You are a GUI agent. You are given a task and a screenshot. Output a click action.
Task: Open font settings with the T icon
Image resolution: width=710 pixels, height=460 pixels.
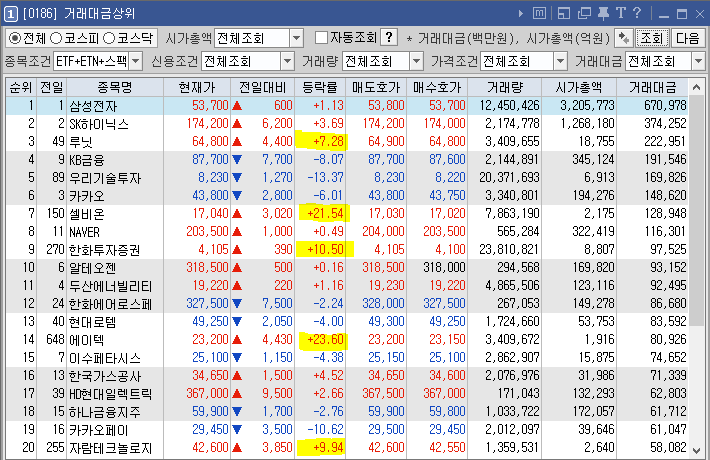(621, 13)
